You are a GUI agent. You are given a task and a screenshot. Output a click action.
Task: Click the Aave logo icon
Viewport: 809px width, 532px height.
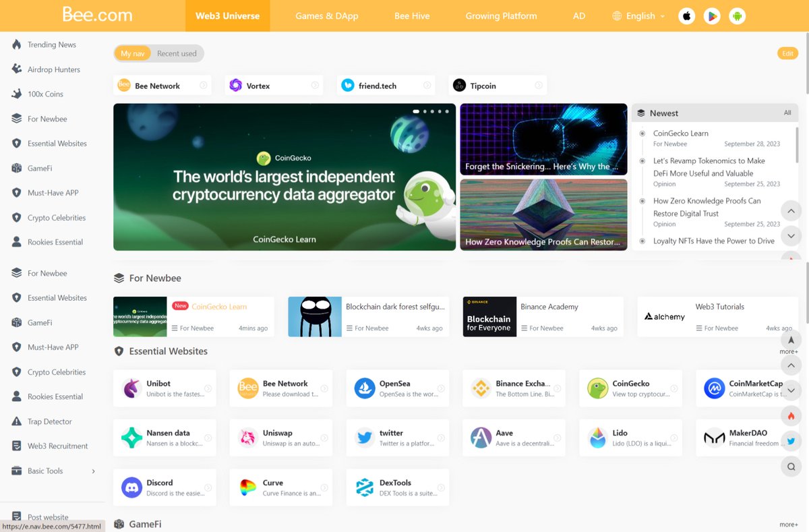point(481,438)
